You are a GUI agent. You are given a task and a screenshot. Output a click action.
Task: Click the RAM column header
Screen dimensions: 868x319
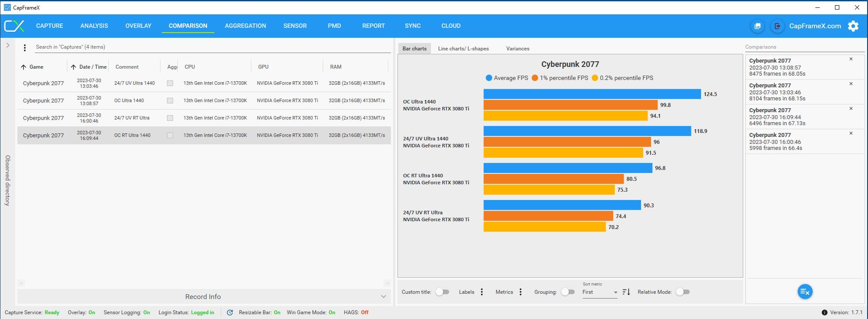coord(336,67)
